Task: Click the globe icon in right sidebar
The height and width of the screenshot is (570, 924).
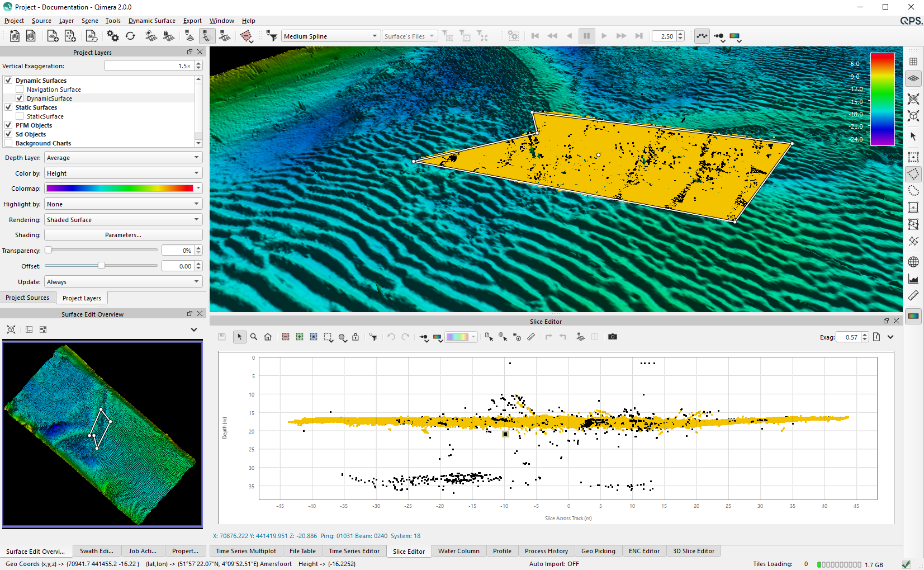Action: [913, 262]
